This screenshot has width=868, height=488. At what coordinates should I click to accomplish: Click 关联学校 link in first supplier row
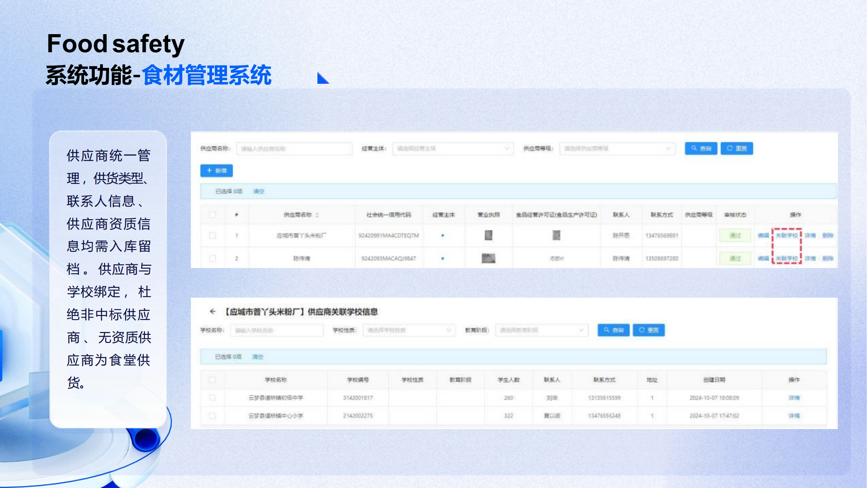click(786, 235)
